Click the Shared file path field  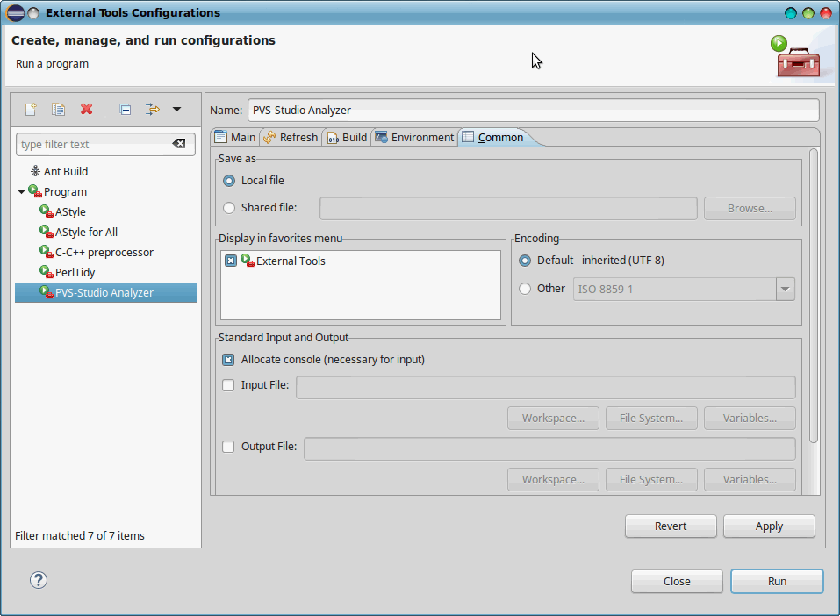[508, 208]
